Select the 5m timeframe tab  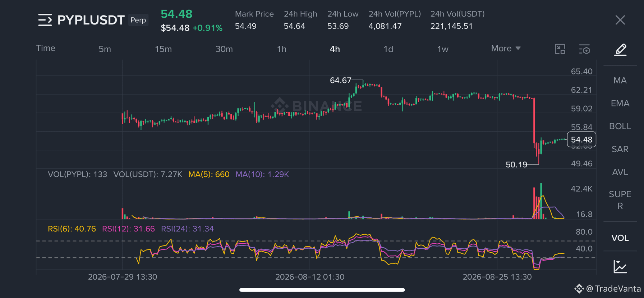click(105, 49)
